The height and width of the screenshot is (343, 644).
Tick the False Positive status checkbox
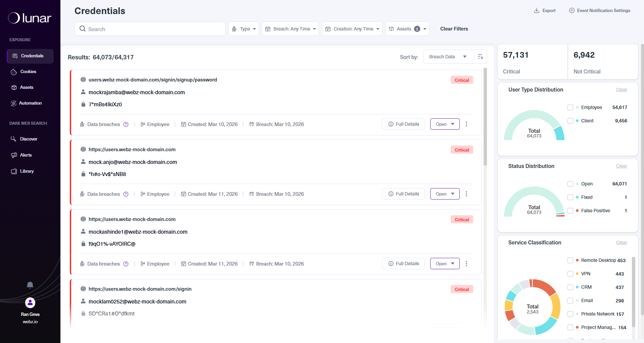(x=570, y=211)
